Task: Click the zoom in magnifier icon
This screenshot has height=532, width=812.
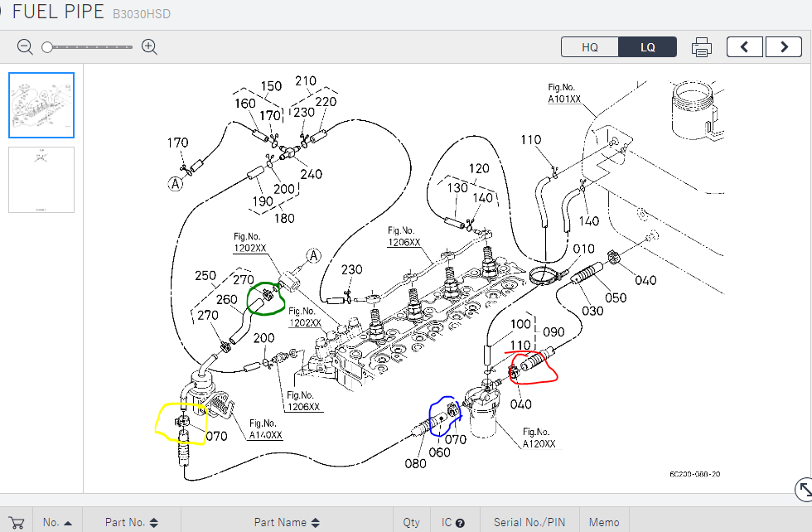Action: coord(149,47)
